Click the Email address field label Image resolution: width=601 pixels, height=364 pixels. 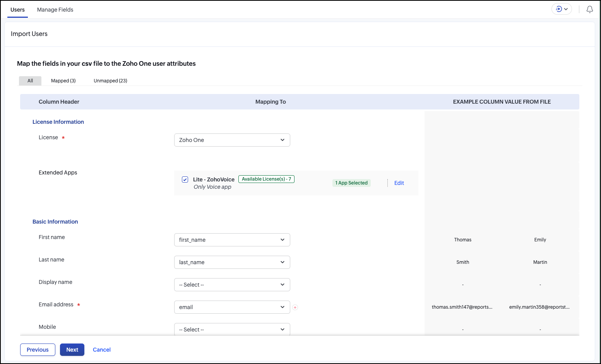point(56,304)
